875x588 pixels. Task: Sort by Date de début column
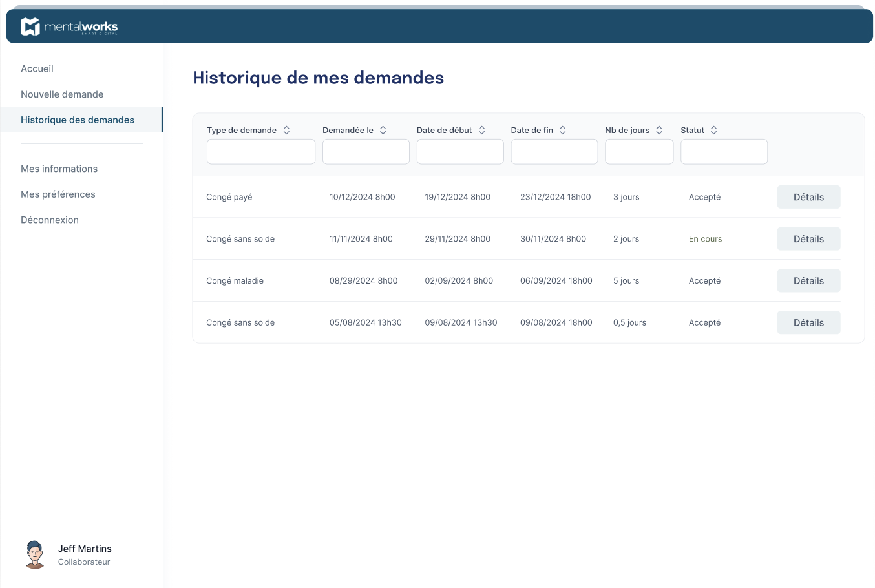[x=481, y=130]
